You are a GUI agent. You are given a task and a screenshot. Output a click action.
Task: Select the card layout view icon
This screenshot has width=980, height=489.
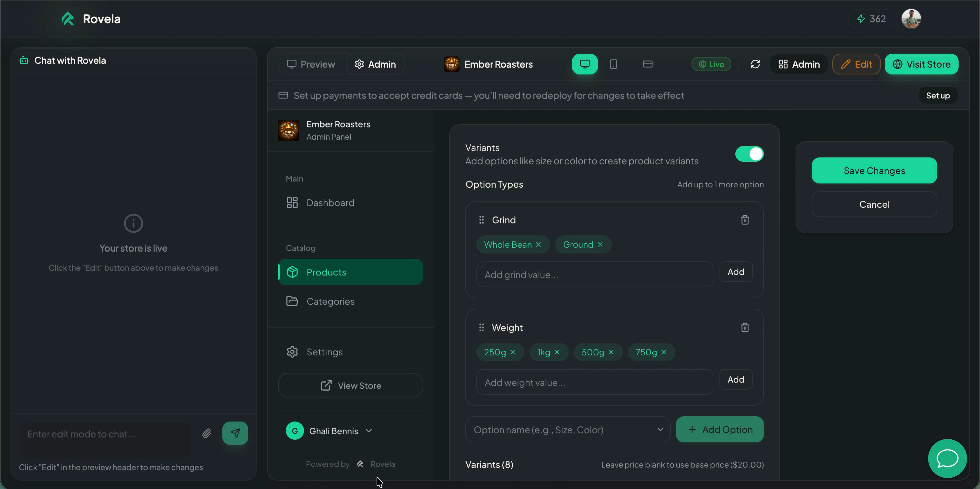[x=647, y=64]
